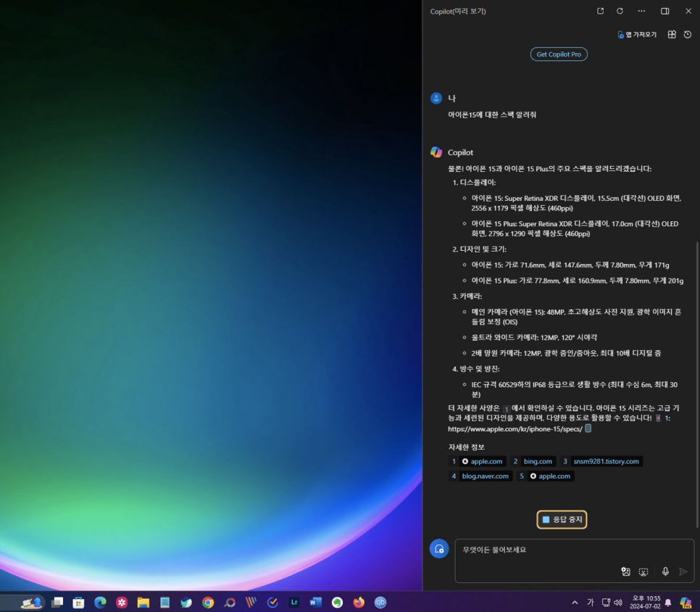Viewport: 700px width, 612px height.
Task: Click the 앱 가져오기 link
Action: (x=637, y=34)
